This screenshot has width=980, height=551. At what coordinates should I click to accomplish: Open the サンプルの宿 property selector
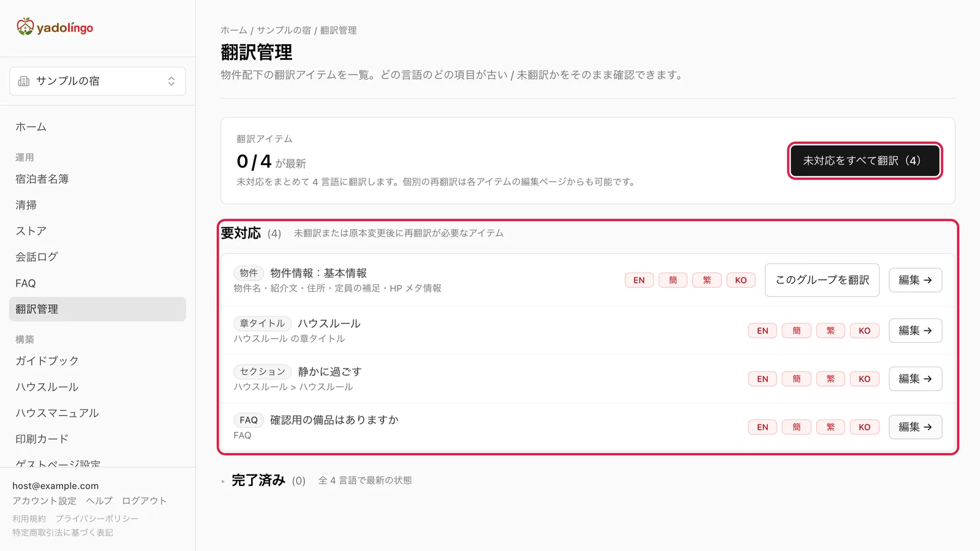point(97,81)
